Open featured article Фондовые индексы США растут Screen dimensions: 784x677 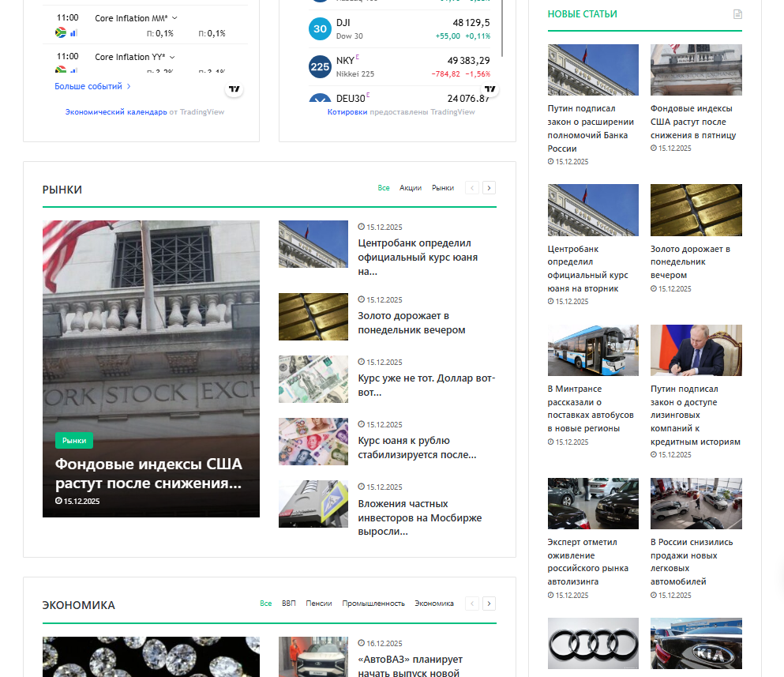click(148, 473)
